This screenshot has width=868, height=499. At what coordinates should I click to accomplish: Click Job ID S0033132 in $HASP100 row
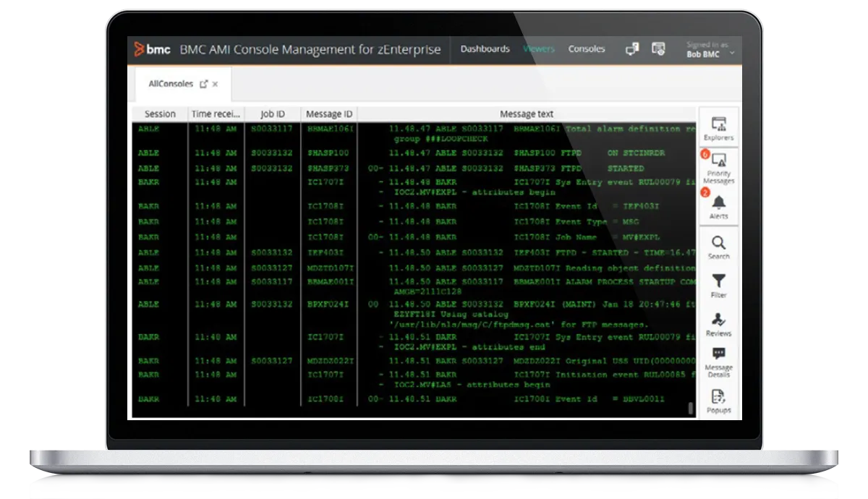[x=272, y=153]
